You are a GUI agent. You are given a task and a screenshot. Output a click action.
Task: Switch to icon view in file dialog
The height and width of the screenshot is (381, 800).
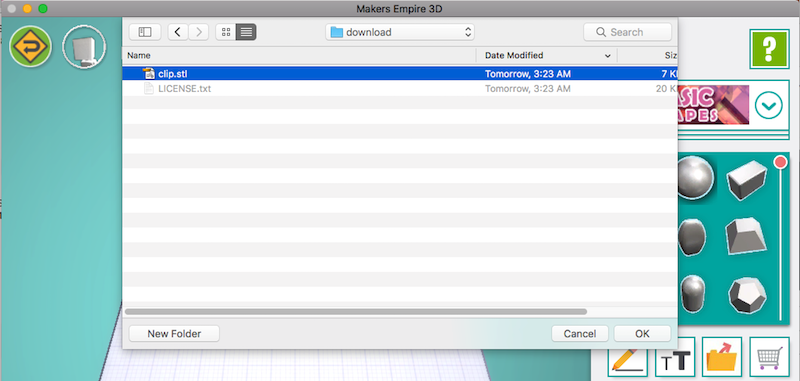(x=226, y=32)
